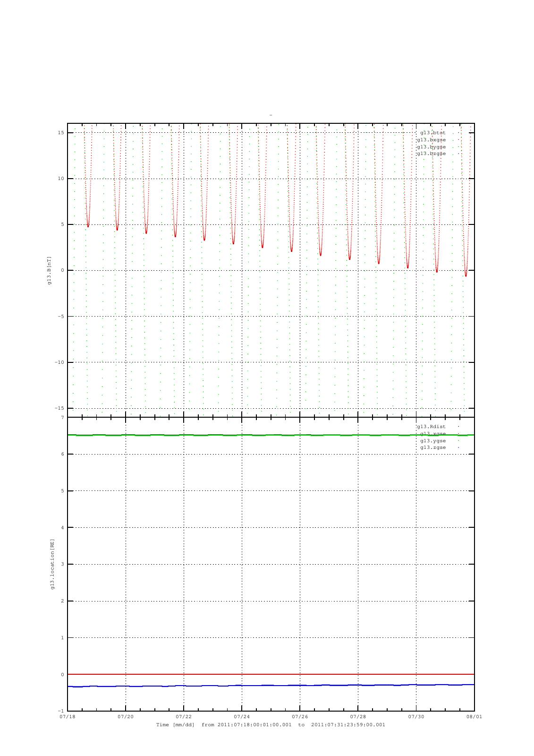This screenshot has height=756, width=534.
Task: Click the 3 tick on location axis
Action: pos(62,564)
